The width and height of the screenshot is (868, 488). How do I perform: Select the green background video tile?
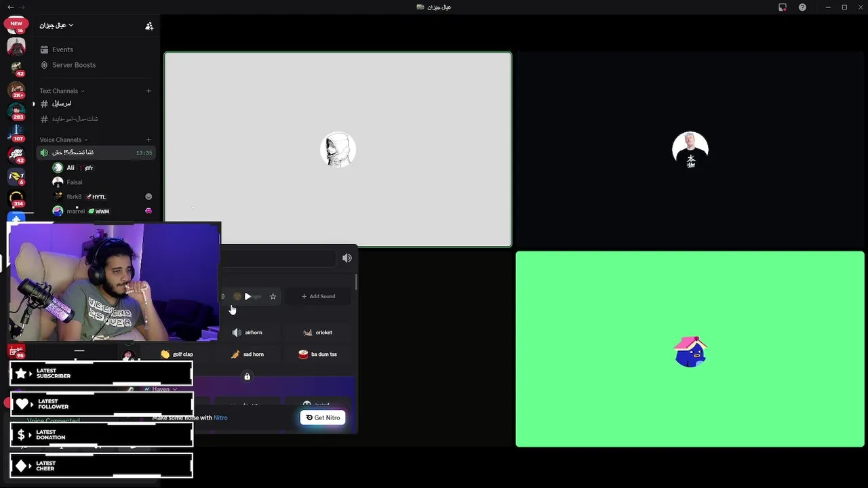690,349
